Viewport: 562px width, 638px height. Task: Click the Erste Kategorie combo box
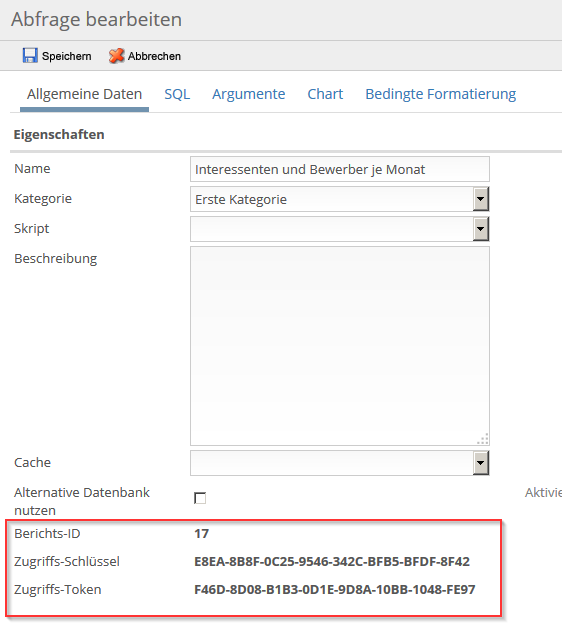point(340,199)
